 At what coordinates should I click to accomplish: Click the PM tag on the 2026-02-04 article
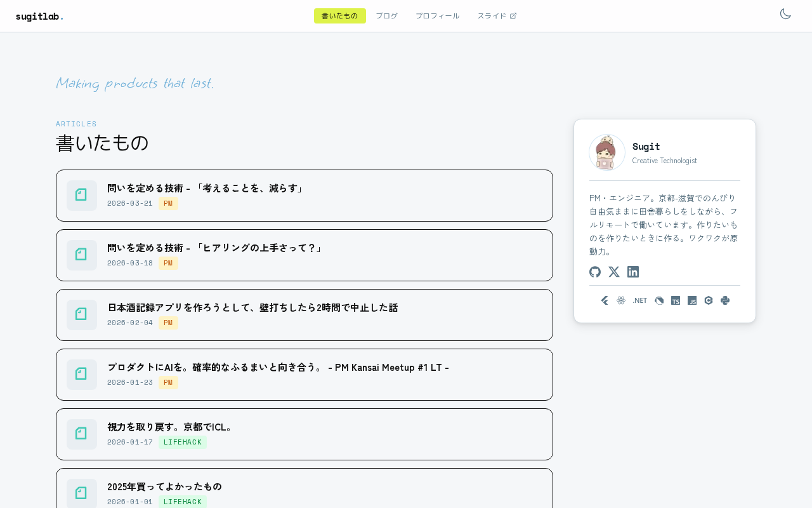coord(168,323)
